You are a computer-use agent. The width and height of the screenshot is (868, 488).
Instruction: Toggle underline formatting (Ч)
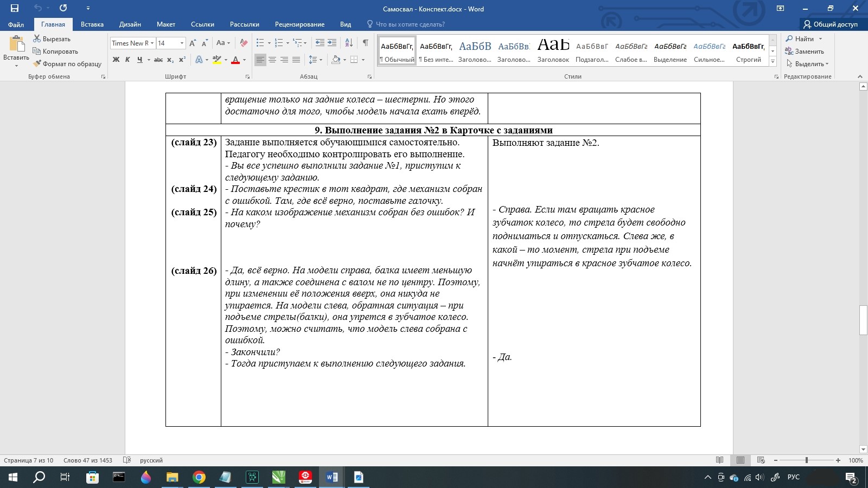(139, 60)
